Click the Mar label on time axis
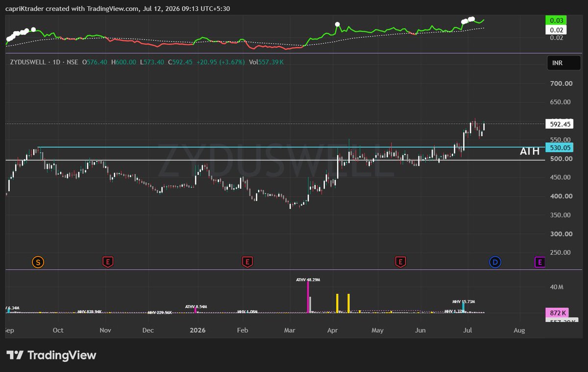Image resolution: width=588 pixels, height=372 pixels. click(x=290, y=330)
